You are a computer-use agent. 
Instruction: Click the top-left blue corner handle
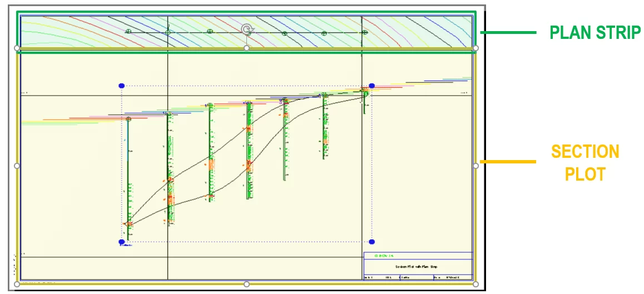(x=122, y=86)
